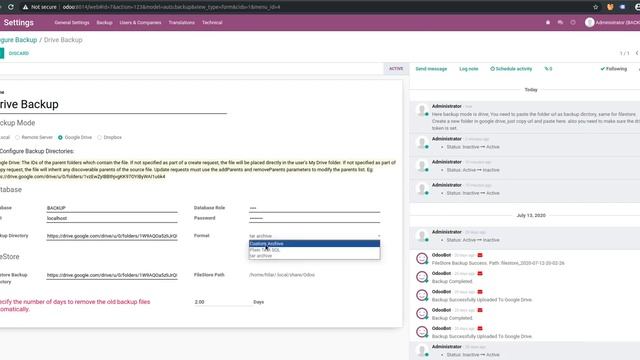640x360 pixels.
Task: Click the Database field containing BACKUP
Action: click(x=112, y=208)
